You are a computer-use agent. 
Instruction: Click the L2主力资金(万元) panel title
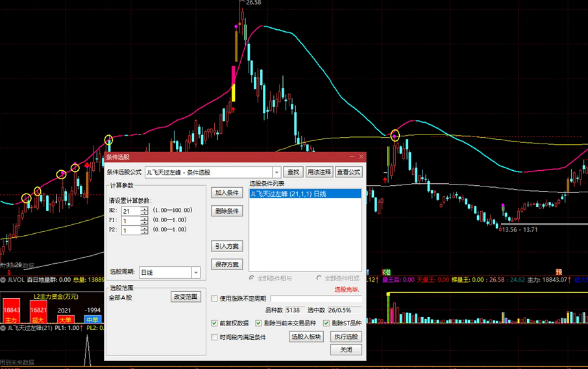[56, 296]
